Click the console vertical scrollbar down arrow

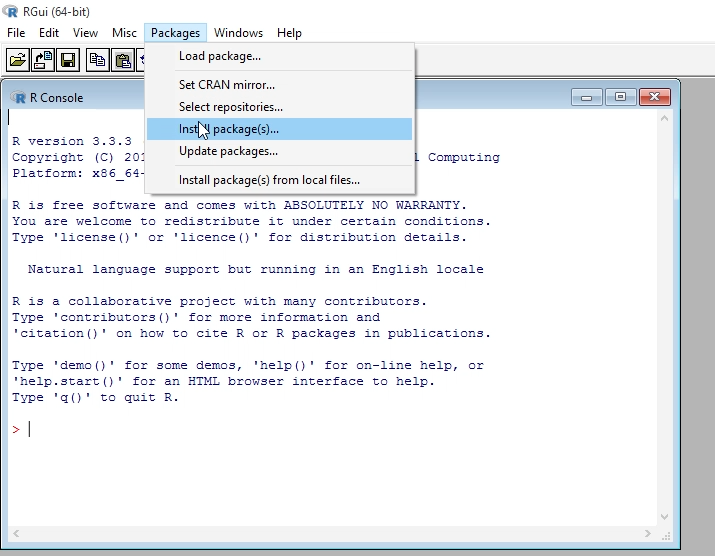click(664, 517)
